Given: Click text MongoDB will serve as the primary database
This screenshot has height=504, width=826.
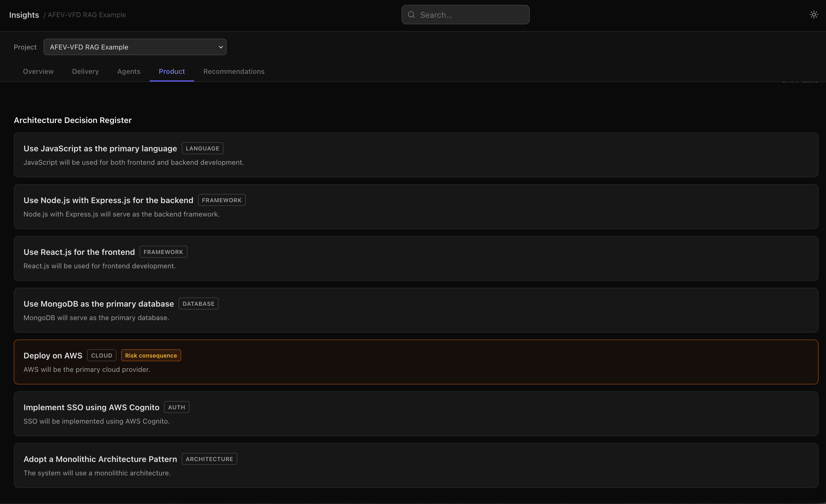Looking at the screenshot, I should point(96,318).
